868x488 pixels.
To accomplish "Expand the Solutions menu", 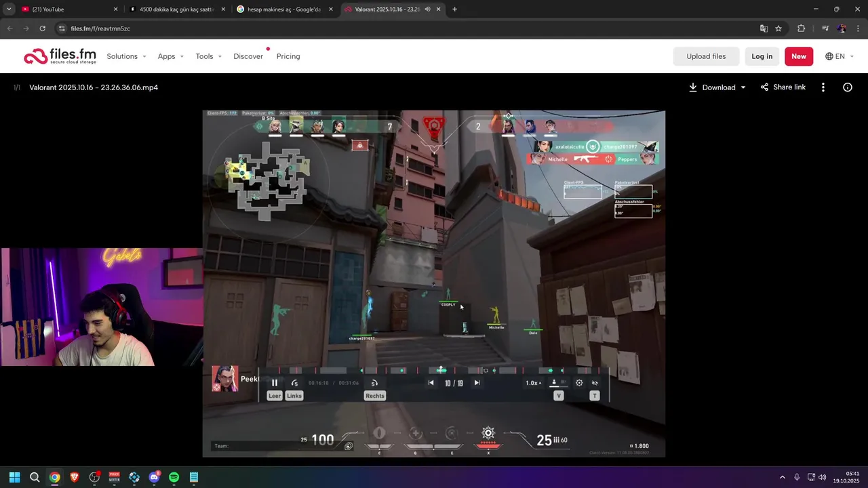I will coord(126,56).
